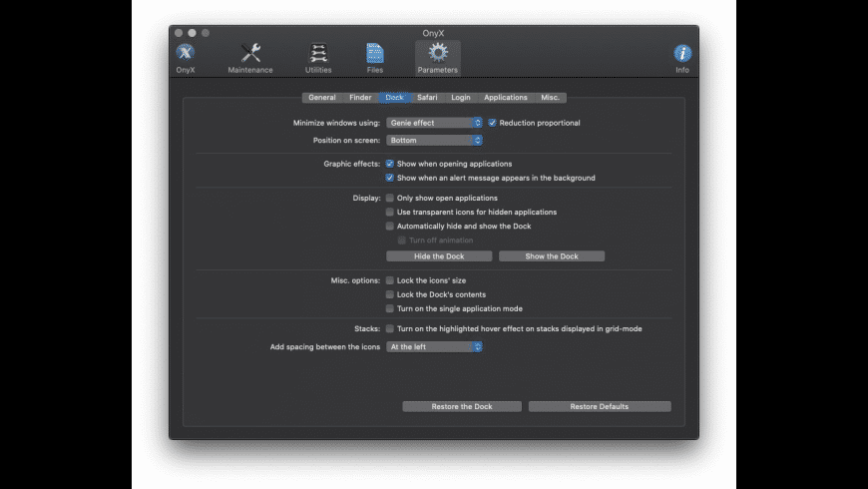Check Lock the Dock's contents
Image resolution: width=868 pixels, height=489 pixels.
point(390,294)
